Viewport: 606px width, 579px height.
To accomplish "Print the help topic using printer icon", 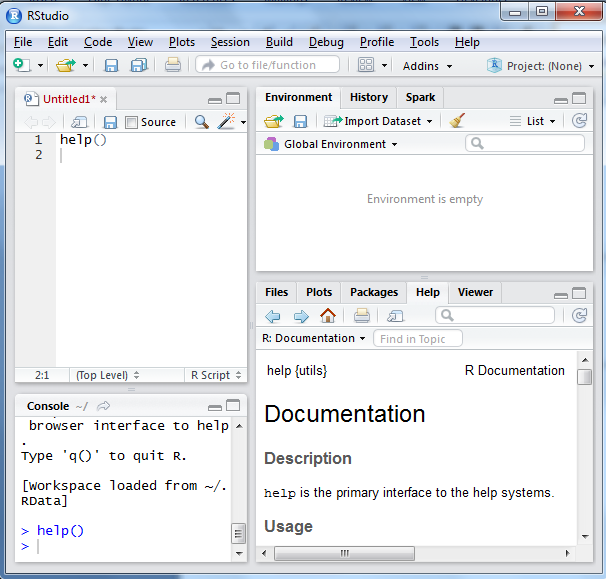I will (x=362, y=316).
